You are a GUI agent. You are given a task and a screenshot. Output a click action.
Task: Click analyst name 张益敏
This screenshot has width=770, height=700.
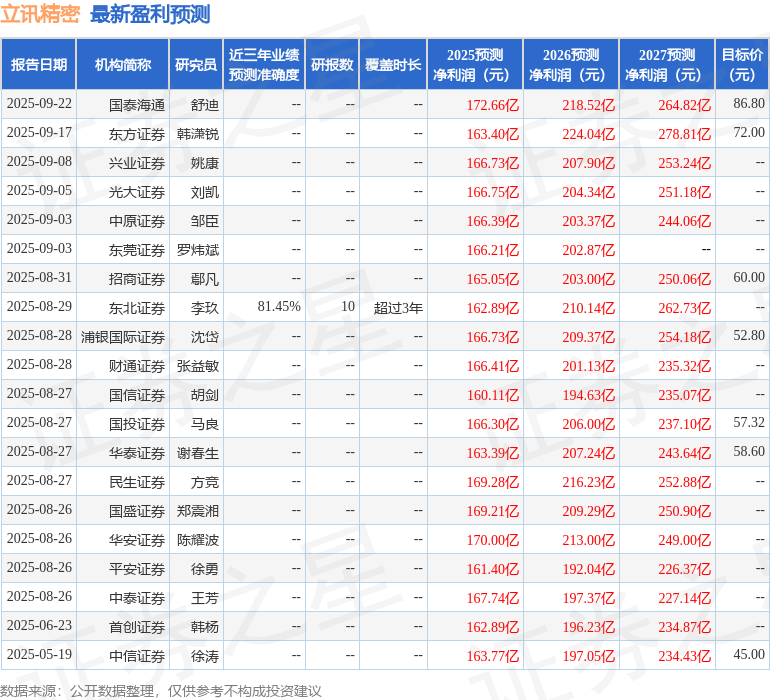[x=198, y=366]
